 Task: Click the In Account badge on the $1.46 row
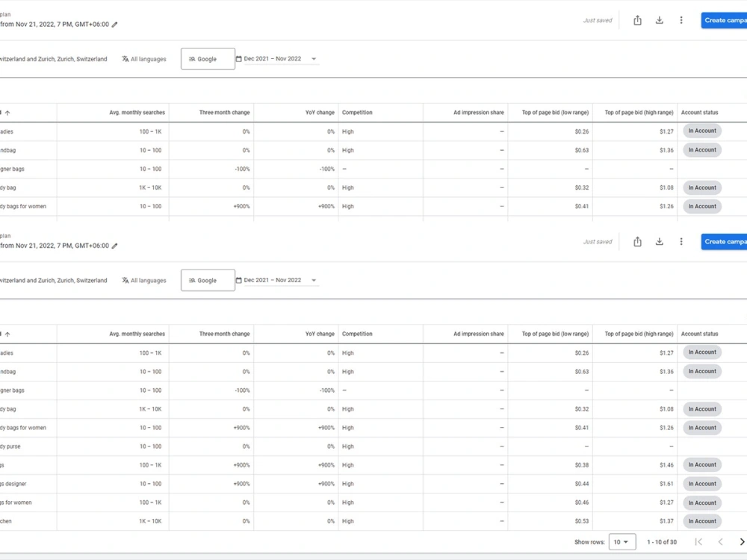pos(701,464)
